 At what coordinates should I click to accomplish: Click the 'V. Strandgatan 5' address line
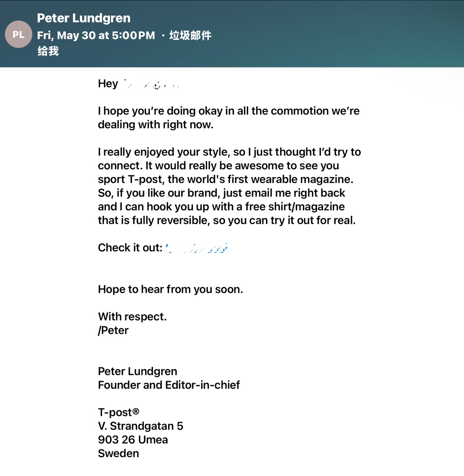[x=140, y=426]
